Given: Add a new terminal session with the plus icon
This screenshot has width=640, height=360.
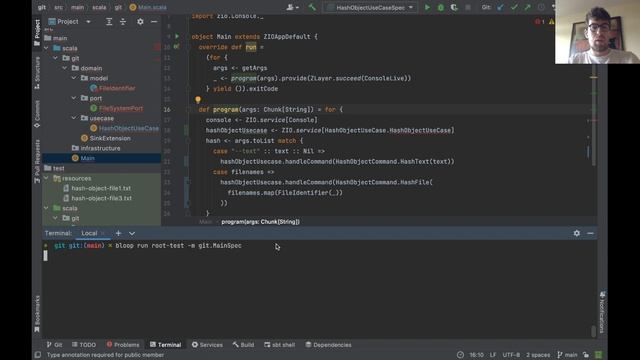Looking at the screenshot, I should pyautogui.click(x=118, y=233).
